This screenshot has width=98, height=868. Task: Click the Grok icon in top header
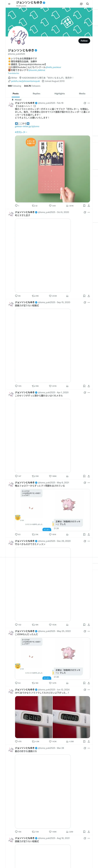81,4
